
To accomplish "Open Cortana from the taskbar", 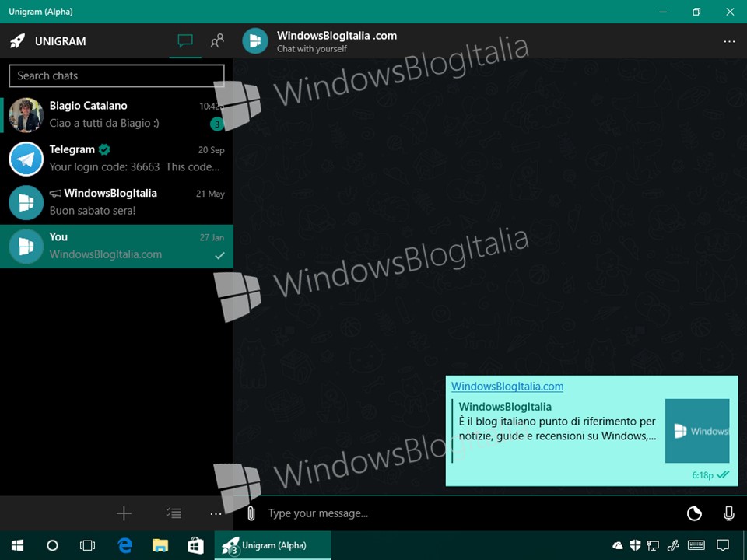I will [52, 545].
